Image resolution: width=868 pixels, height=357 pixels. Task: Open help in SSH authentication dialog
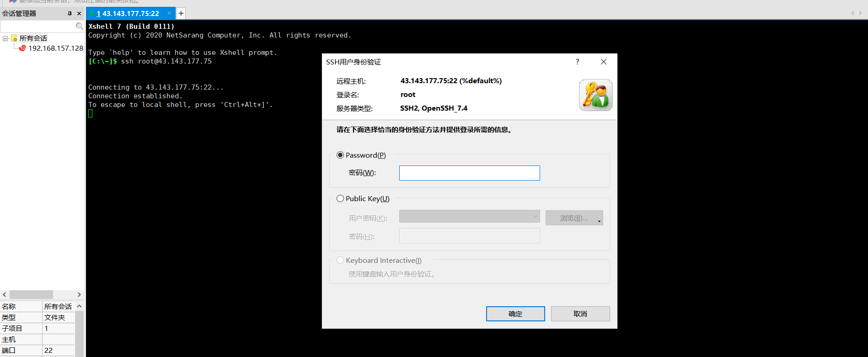577,62
